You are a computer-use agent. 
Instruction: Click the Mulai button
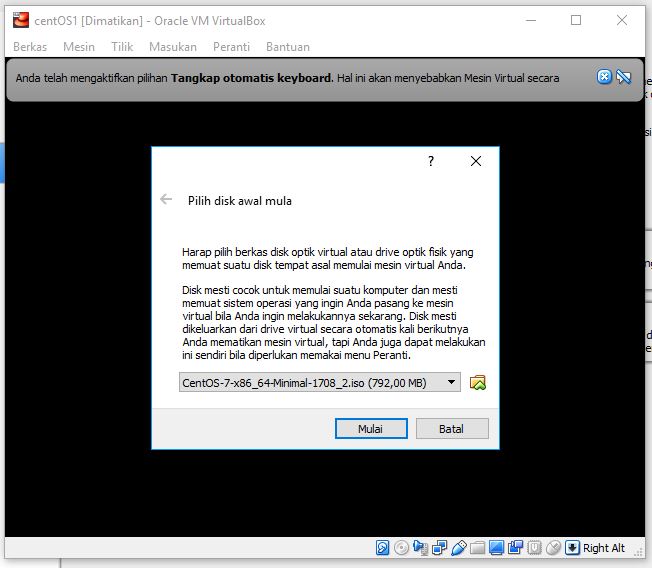[x=371, y=428]
